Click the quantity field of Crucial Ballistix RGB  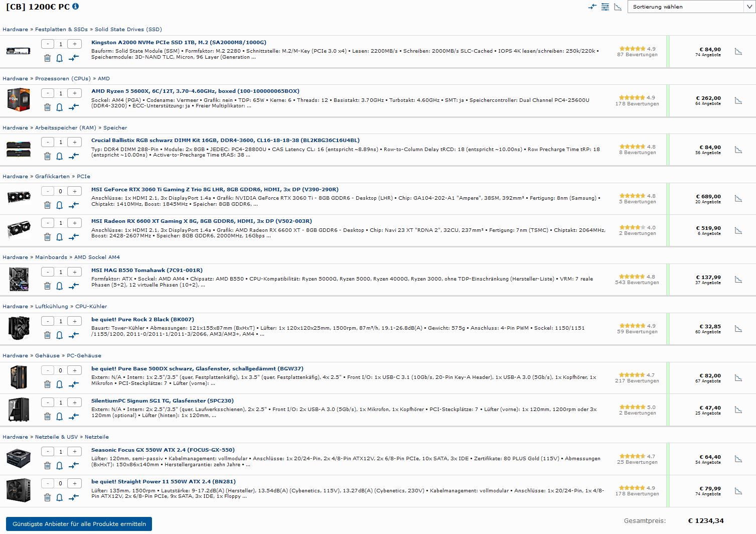click(61, 142)
